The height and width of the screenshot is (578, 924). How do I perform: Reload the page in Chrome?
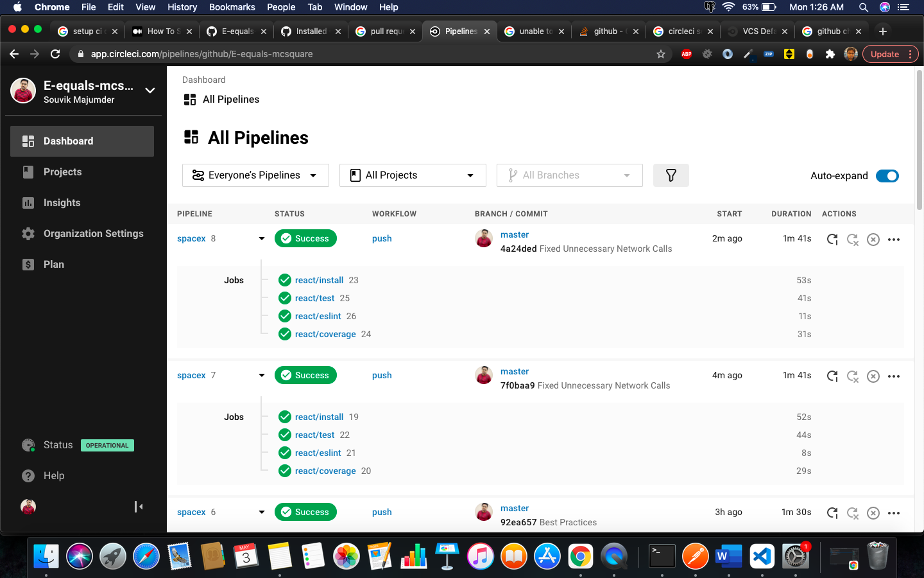(55, 54)
